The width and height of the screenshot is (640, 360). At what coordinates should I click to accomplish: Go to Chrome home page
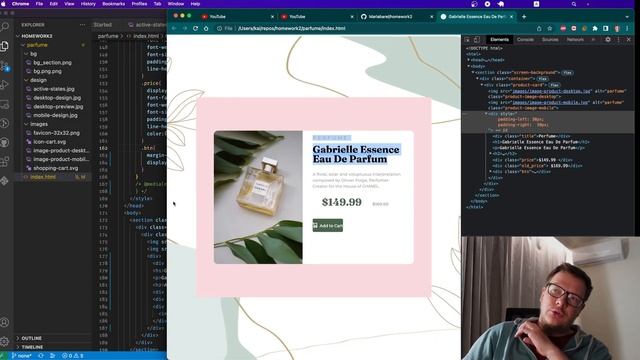click(206, 28)
